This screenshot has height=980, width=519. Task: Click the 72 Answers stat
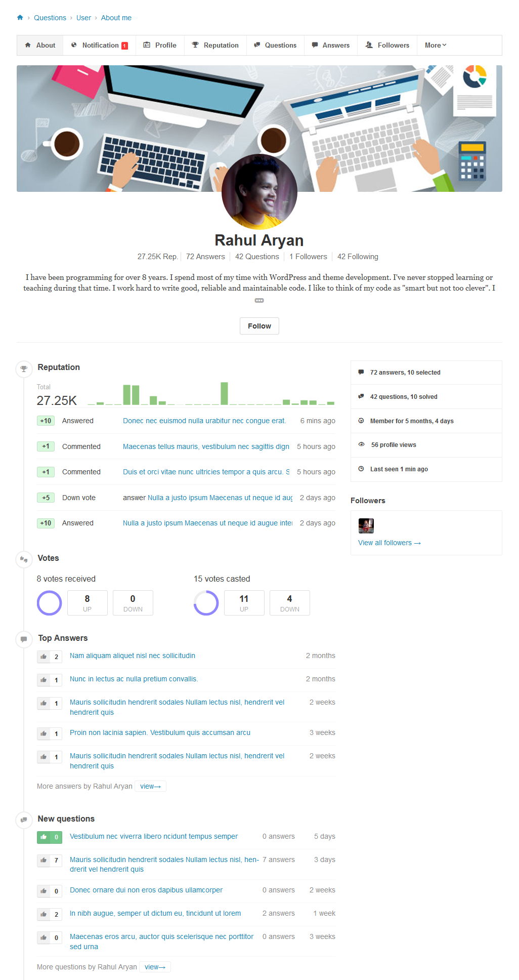coord(205,257)
